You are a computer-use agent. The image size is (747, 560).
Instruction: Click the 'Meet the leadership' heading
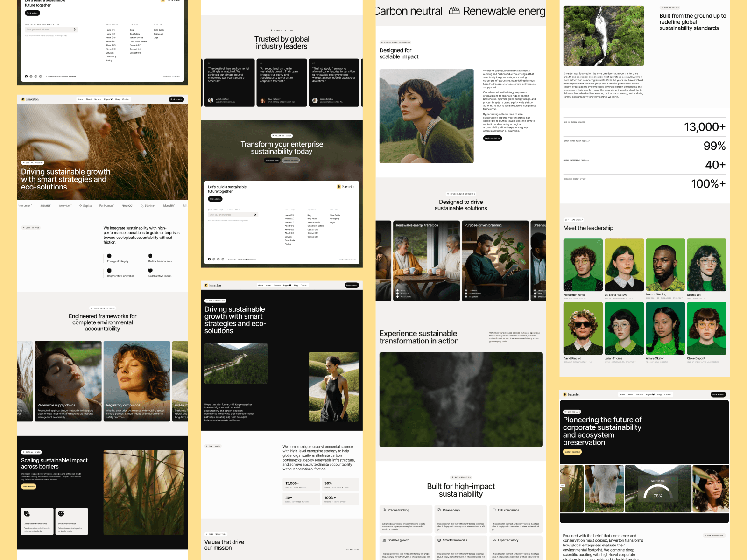(x=588, y=228)
